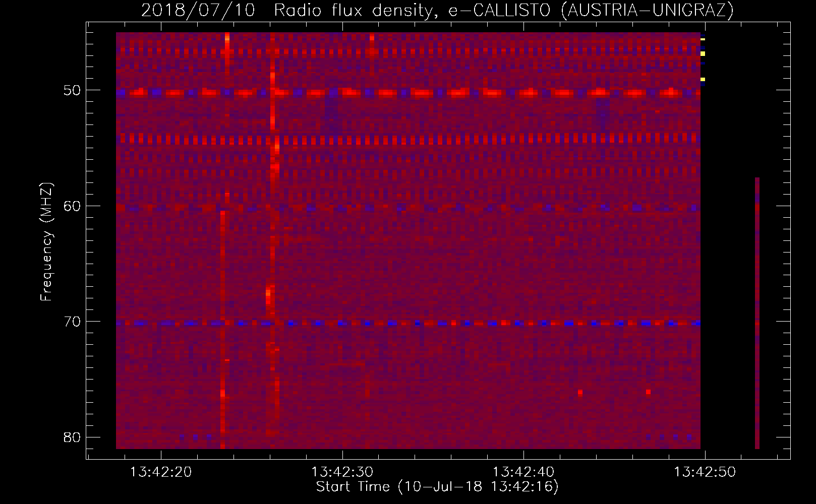Click the red spot near 13:42:47 at 76 MHz
The image size is (816, 504).
tap(648, 392)
